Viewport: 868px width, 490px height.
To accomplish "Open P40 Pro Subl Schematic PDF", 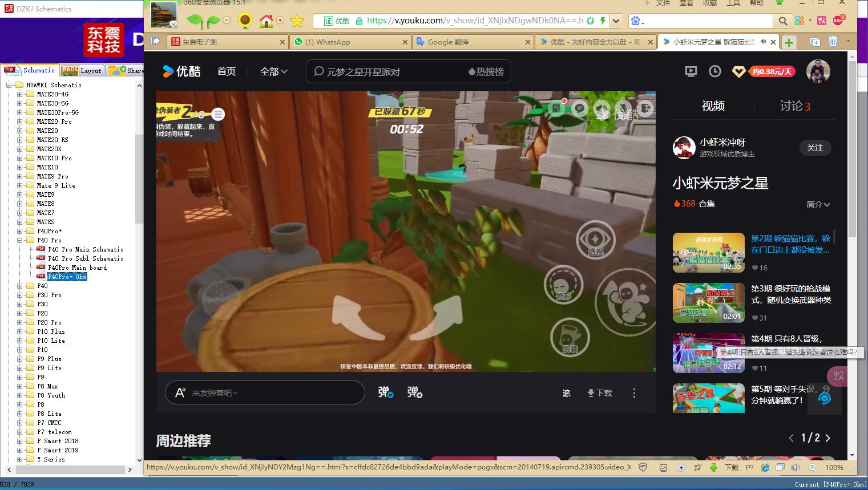I will (x=86, y=258).
